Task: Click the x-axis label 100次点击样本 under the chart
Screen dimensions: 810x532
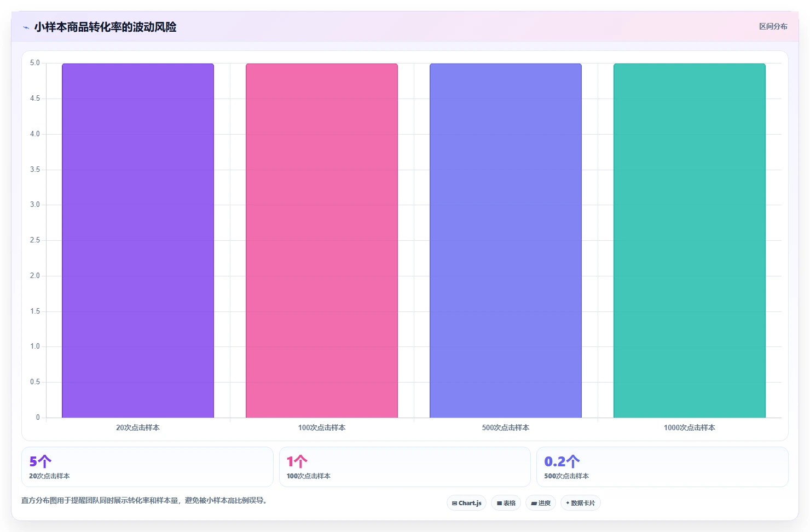Action: 322,427
